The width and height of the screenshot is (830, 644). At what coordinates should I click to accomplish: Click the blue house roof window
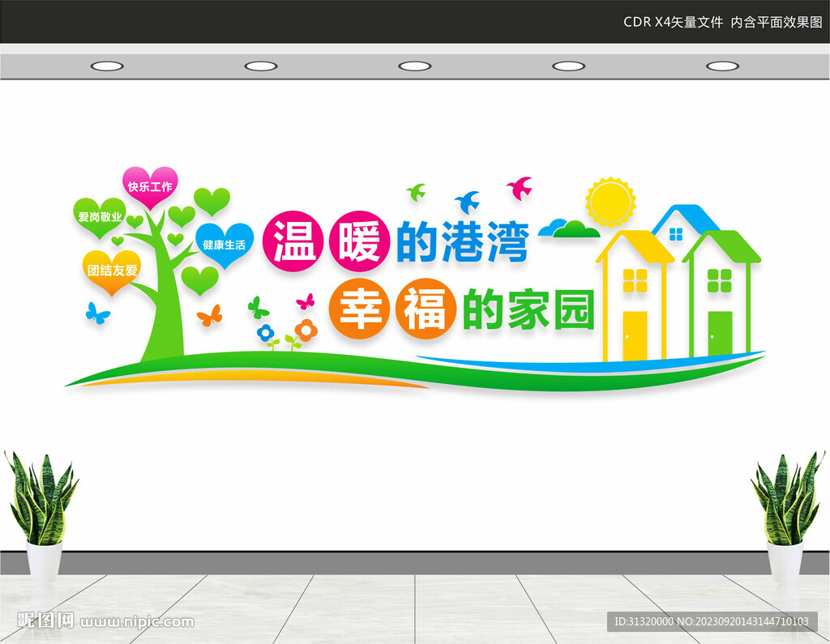676,234
